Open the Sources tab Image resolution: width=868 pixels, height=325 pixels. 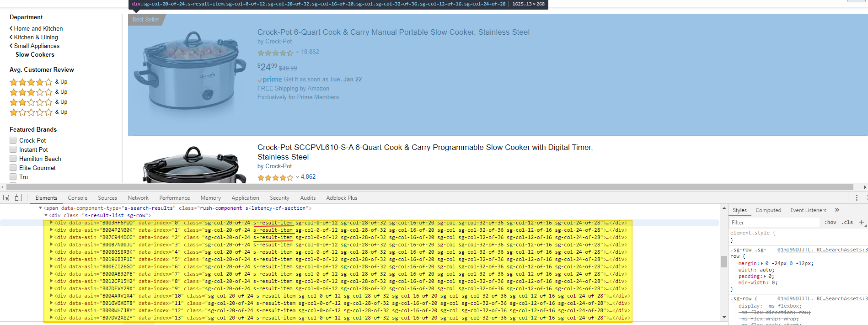point(107,198)
